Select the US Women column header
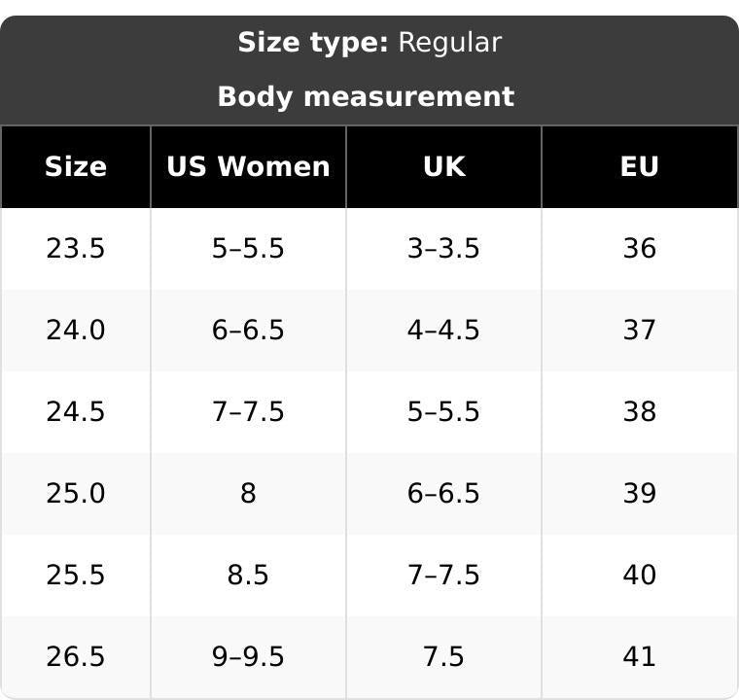This screenshot has width=739, height=700. 248,166
